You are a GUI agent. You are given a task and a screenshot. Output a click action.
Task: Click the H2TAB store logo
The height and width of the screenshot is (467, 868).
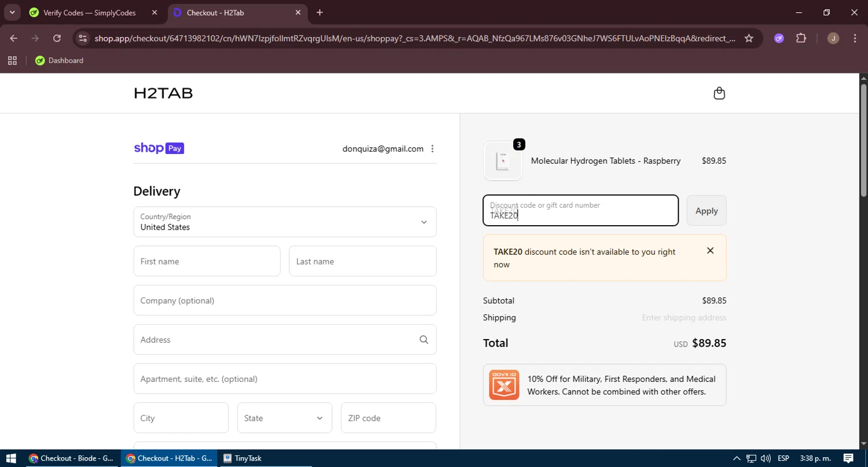click(163, 93)
